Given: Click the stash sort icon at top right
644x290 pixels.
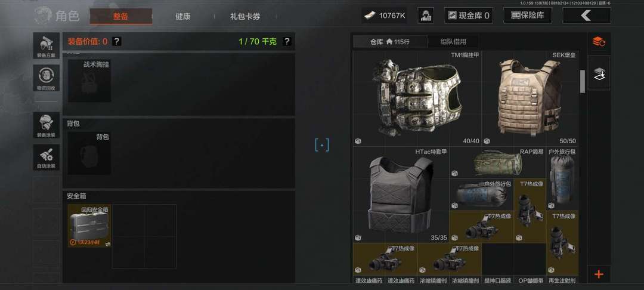Looking at the screenshot, I should pos(599,42).
